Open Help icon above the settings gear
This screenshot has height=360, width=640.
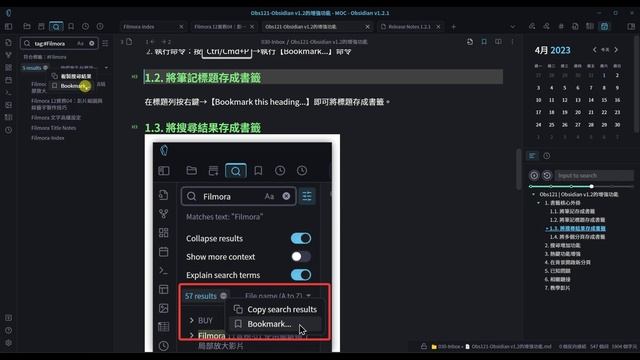tap(8, 330)
